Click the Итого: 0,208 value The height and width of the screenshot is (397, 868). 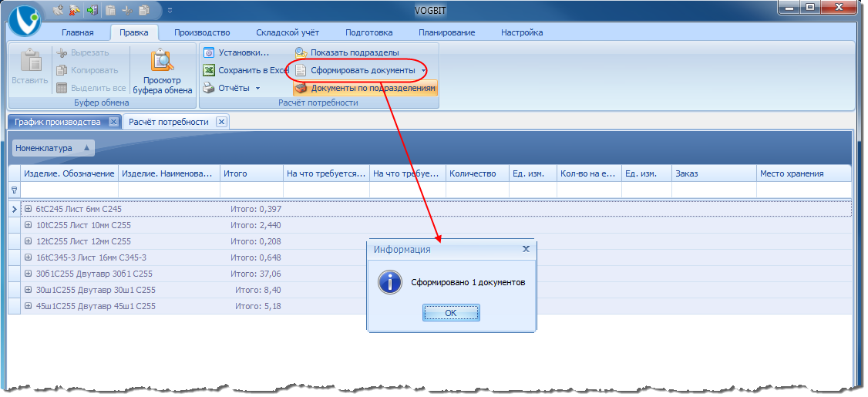click(x=256, y=241)
